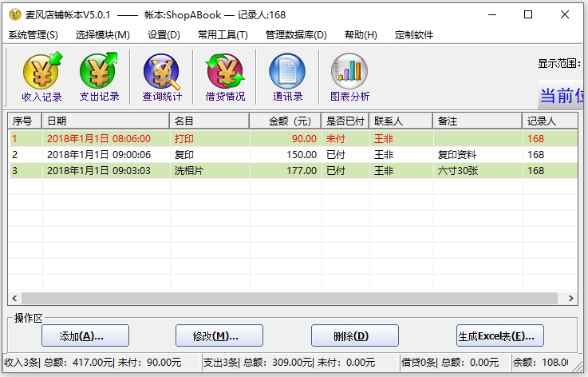Click the amount 177.00
Image resolution: width=588 pixels, height=377 pixels.
[x=302, y=171]
